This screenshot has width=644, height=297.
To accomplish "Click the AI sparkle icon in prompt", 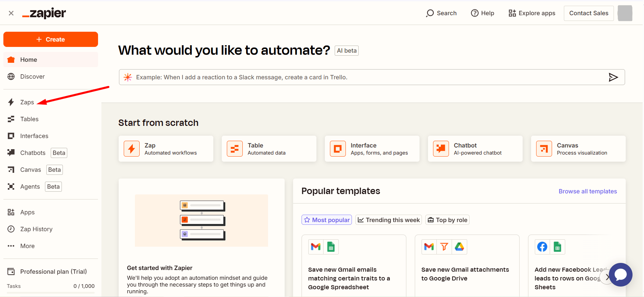I will coord(128,77).
